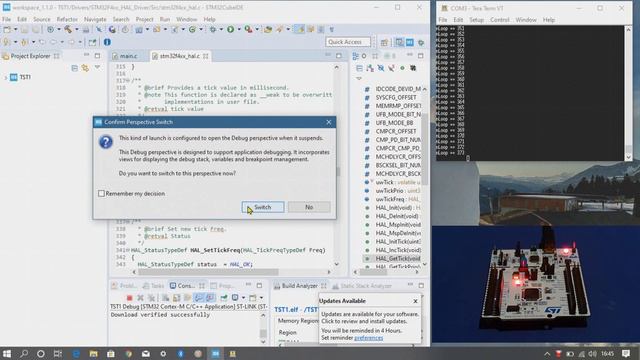Viewport: 640px width, 360px height.
Task: Click the Remove Launch X icon in Console
Action: 140,298
